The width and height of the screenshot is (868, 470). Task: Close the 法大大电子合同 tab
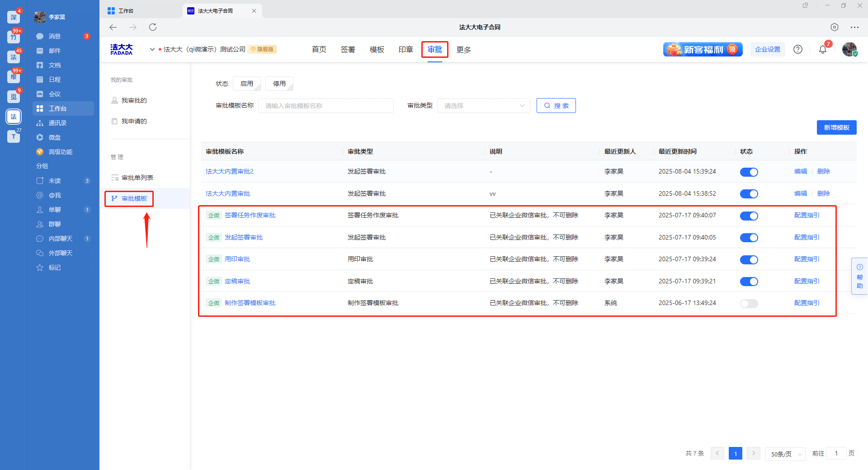(x=254, y=11)
